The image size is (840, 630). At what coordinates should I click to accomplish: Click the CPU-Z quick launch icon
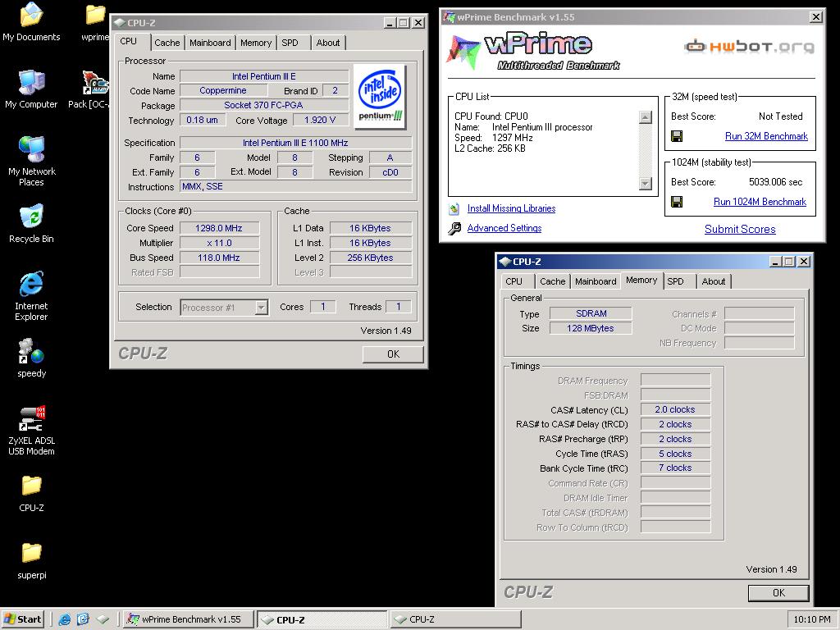point(103,619)
